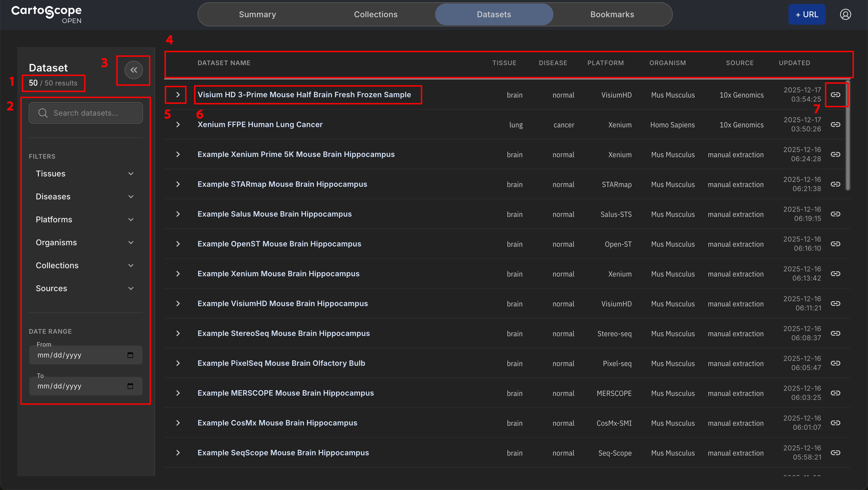Click link icon for Visium HD 3-Prime Mouse row
Screen dimensions: 868x490
[x=835, y=95]
